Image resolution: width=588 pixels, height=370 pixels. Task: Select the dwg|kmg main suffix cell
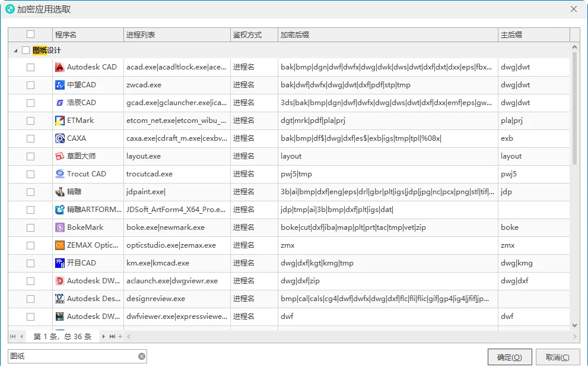click(533, 264)
